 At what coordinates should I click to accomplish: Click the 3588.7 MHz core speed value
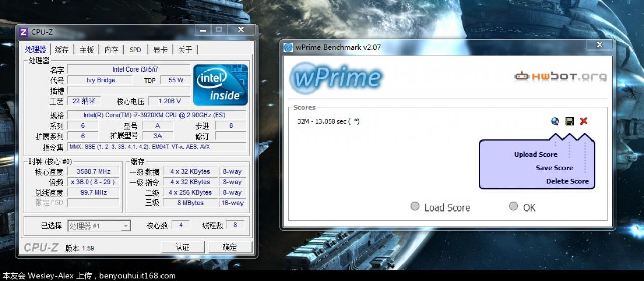(x=93, y=172)
